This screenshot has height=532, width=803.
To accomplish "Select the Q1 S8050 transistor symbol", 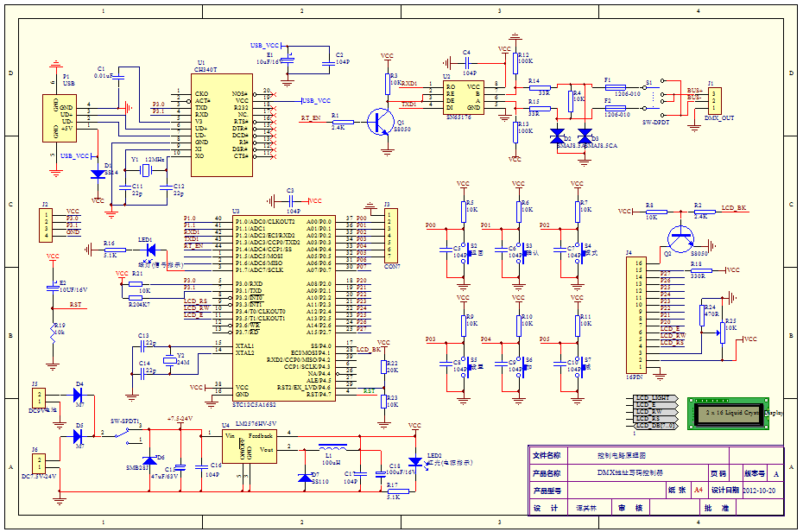I will [381, 123].
